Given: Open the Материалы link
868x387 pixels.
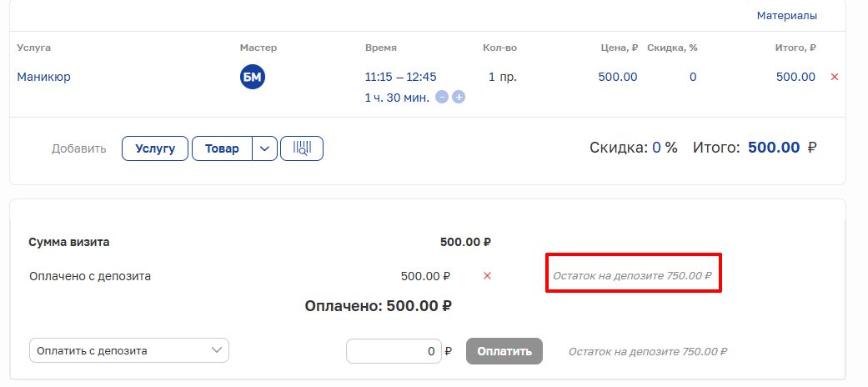Looking at the screenshot, I should click(786, 16).
